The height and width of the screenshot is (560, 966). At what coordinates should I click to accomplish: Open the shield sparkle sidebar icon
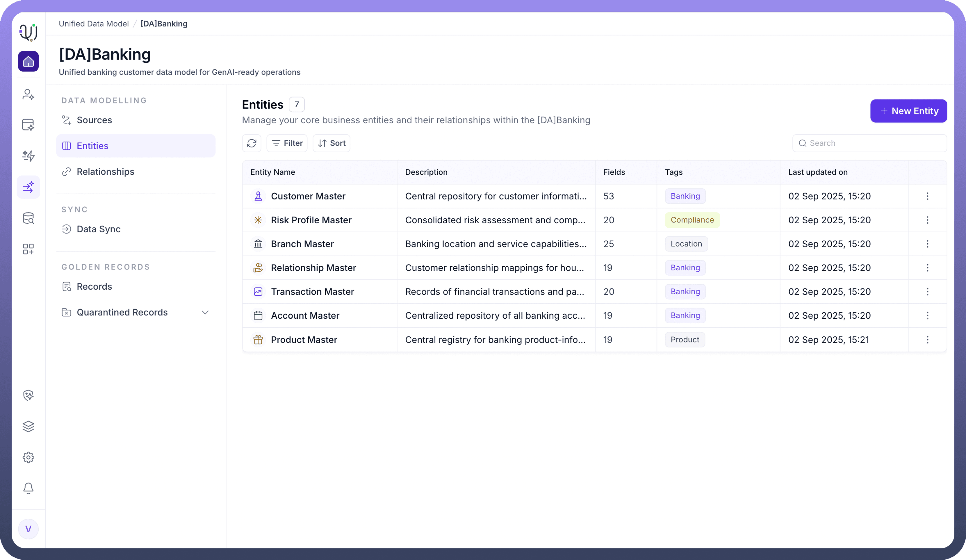click(28, 395)
